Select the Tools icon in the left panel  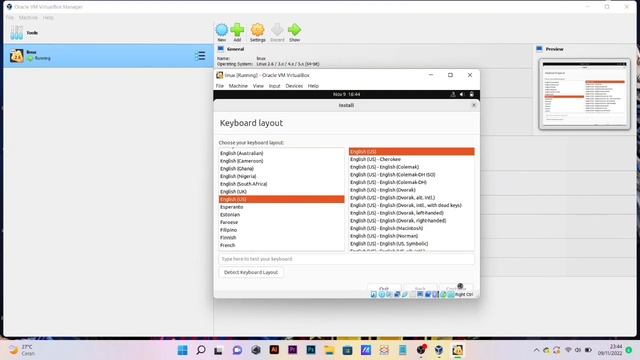click(x=17, y=33)
